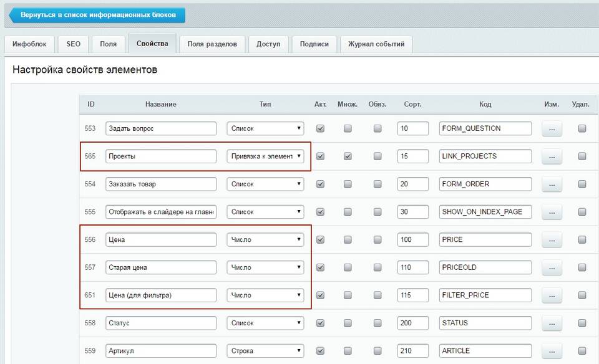Open the Поля разделов tab
The image size is (599, 364).
(212, 44)
